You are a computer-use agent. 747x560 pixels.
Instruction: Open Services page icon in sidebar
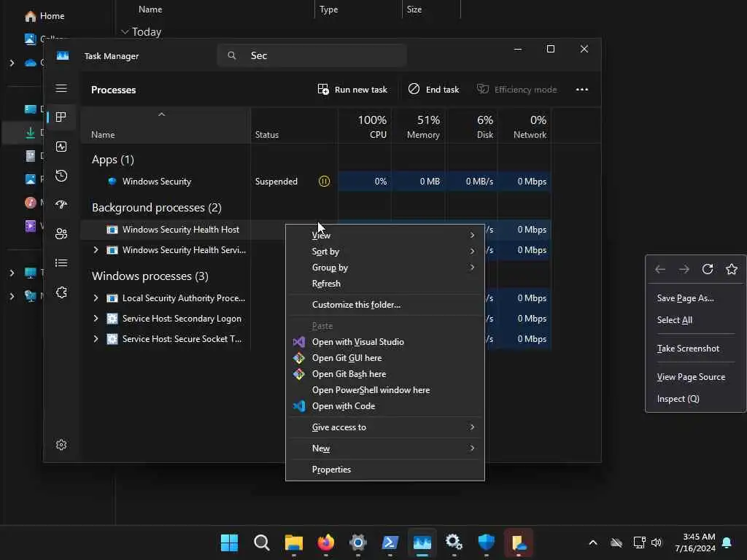tap(61, 292)
